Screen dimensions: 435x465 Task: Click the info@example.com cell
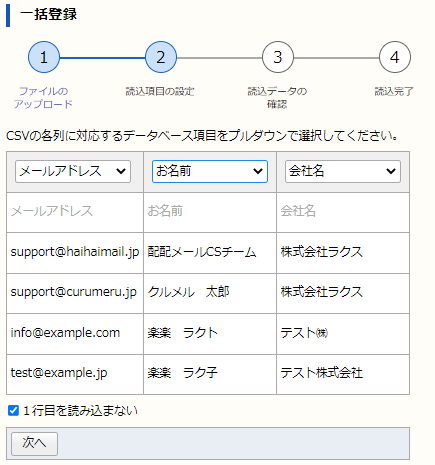[x=75, y=334]
